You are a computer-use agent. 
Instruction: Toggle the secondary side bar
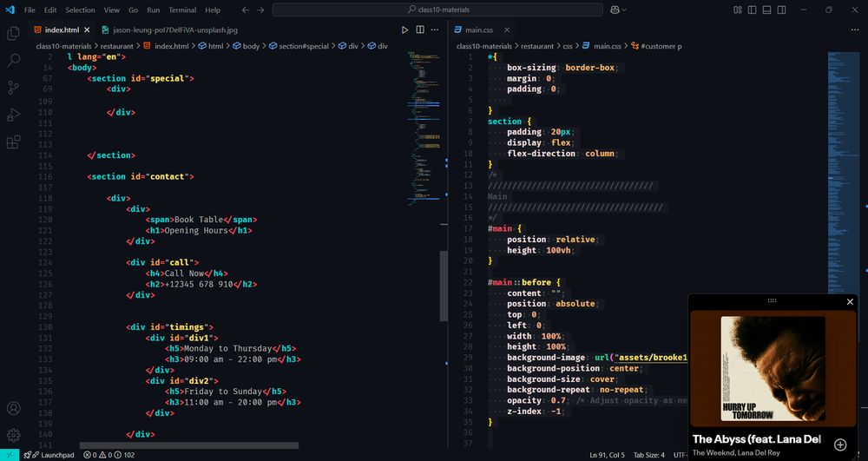pos(782,10)
